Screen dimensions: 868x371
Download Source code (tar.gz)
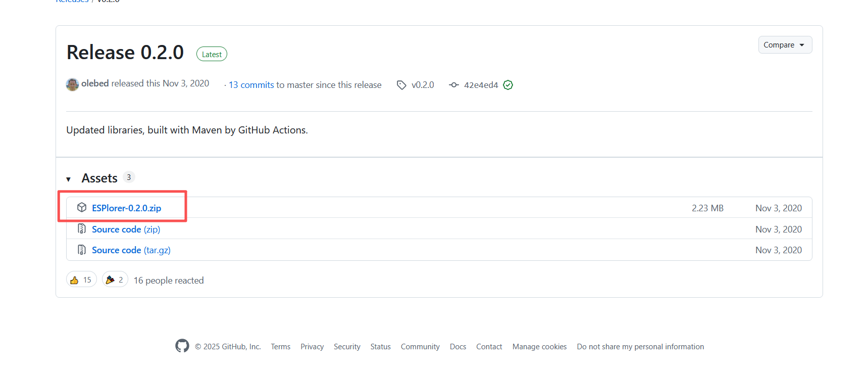(x=131, y=250)
